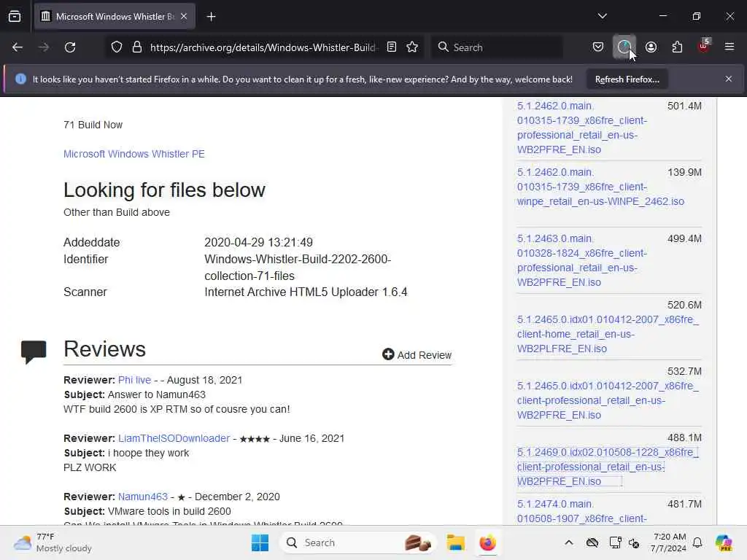
Task: Show hidden system tray icons
Action: click(569, 542)
